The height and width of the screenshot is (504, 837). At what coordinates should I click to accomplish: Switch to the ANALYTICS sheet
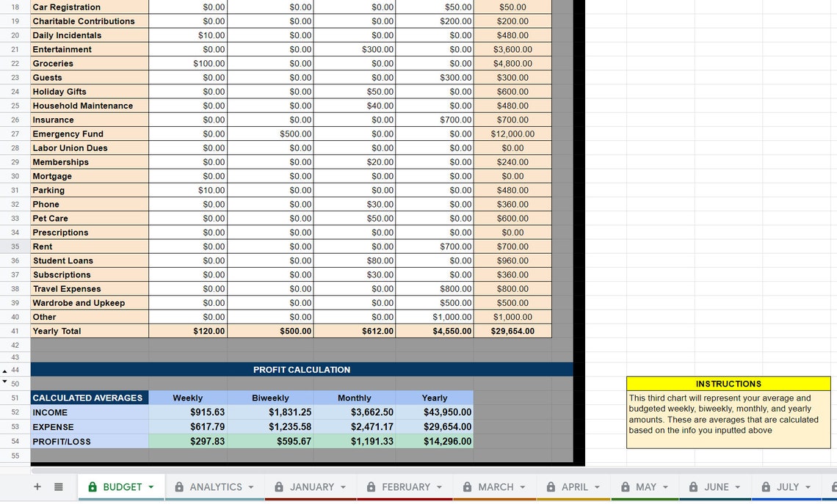click(215, 486)
